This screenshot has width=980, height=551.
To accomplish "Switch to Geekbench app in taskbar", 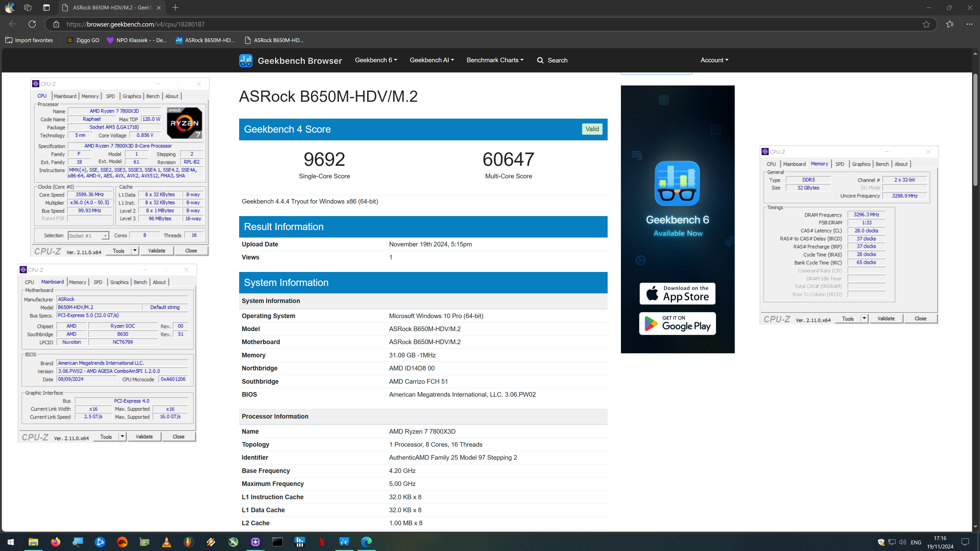I will pos(344,542).
